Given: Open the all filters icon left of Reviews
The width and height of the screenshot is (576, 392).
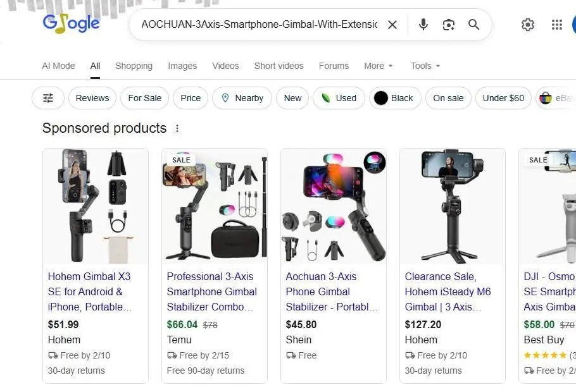Looking at the screenshot, I should click(47, 98).
